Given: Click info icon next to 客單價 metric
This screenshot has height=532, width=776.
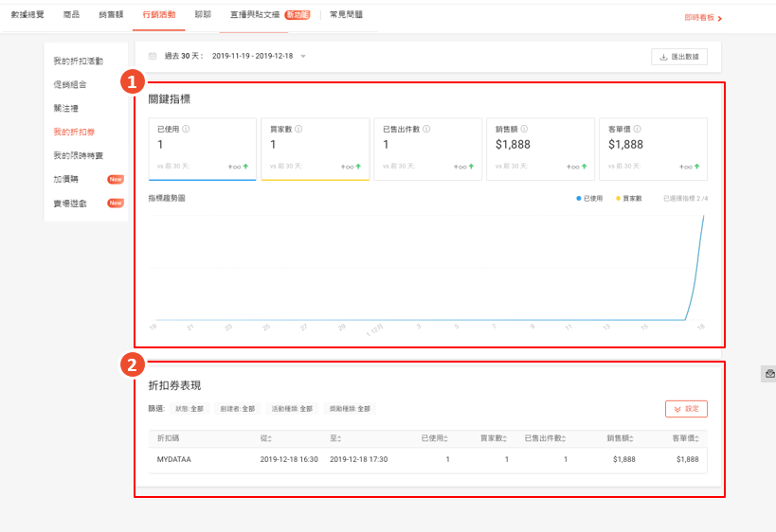Looking at the screenshot, I should coord(637,130).
